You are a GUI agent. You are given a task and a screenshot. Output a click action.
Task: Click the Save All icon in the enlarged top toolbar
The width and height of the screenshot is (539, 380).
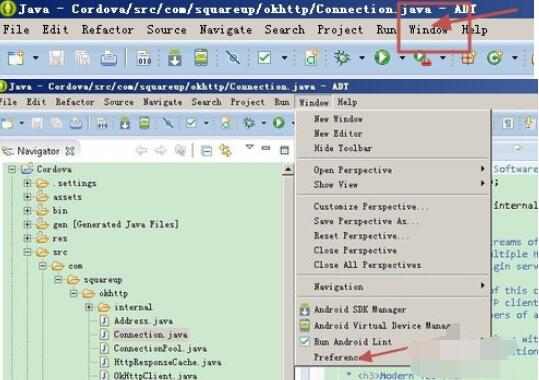click(x=82, y=58)
